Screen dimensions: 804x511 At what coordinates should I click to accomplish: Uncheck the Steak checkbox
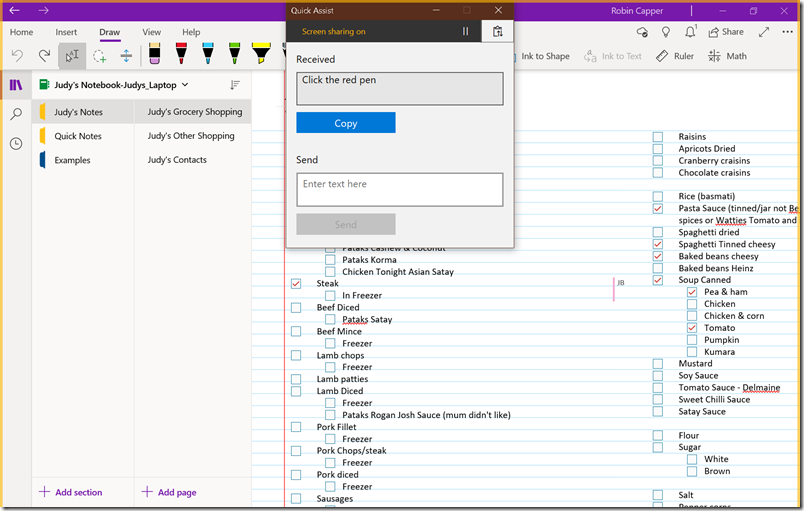click(296, 284)
